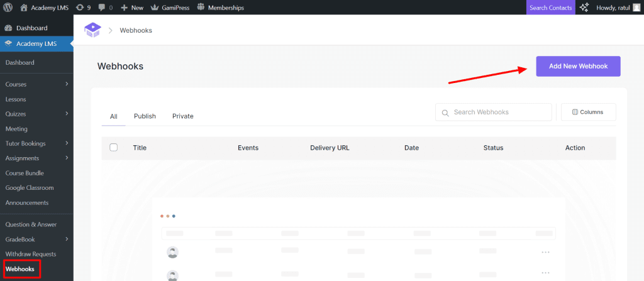Open the updates icon showing 9
Image resolution: width=644 pixels, height=281 pixels.
tap(80, 8)
